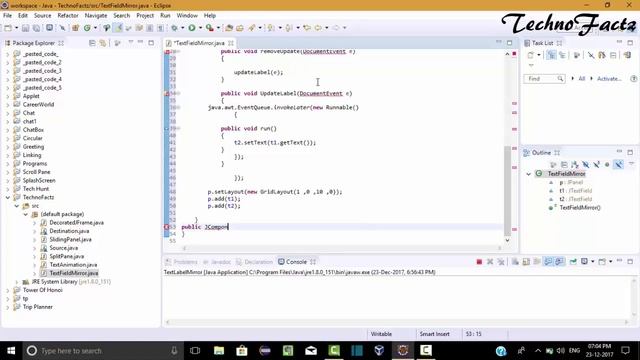This screenshot has width=640, height=360.
Task: Open the Source menu
Action: pos(42,16)
